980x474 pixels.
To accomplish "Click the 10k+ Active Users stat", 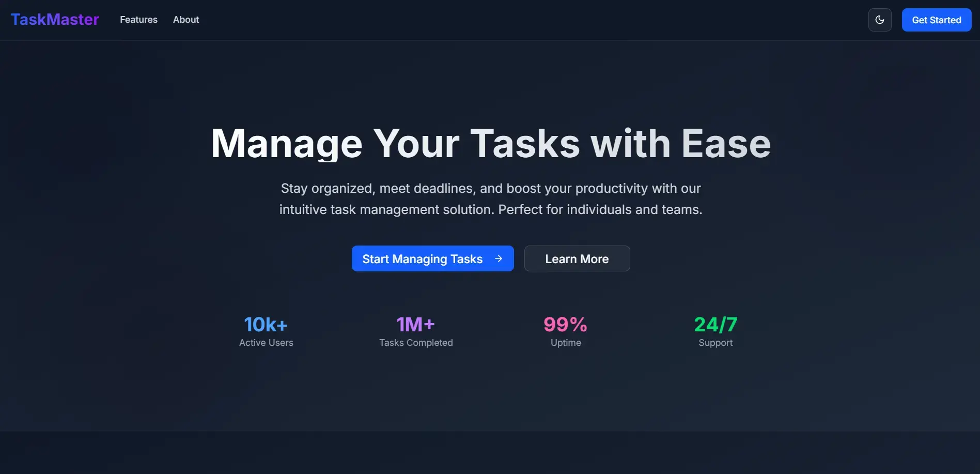I will coord(266,324).
